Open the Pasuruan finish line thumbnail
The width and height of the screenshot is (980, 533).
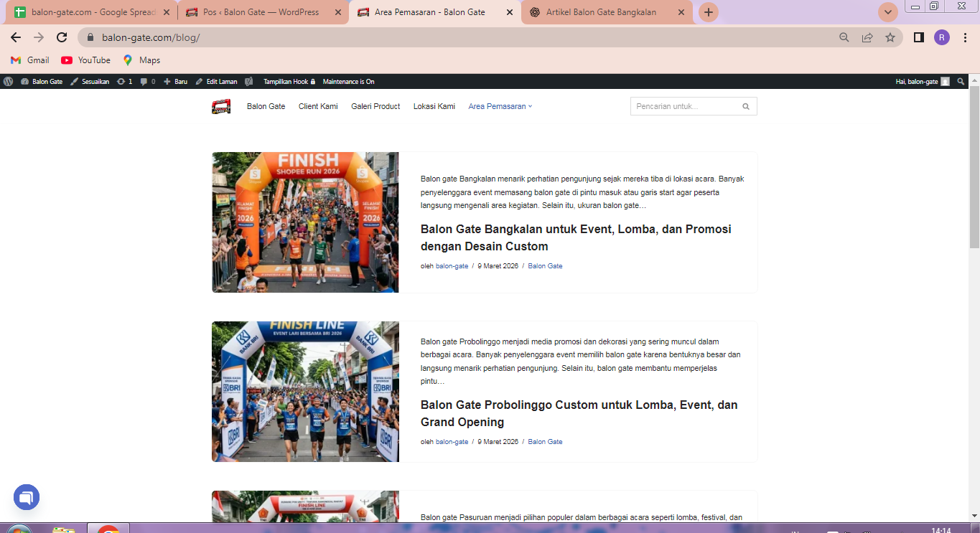pyautogui.click(x=305, y=506)
